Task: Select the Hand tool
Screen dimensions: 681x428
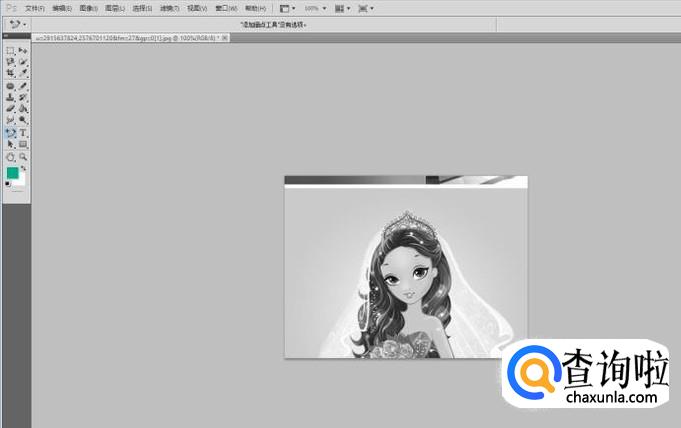Action: 10,157
